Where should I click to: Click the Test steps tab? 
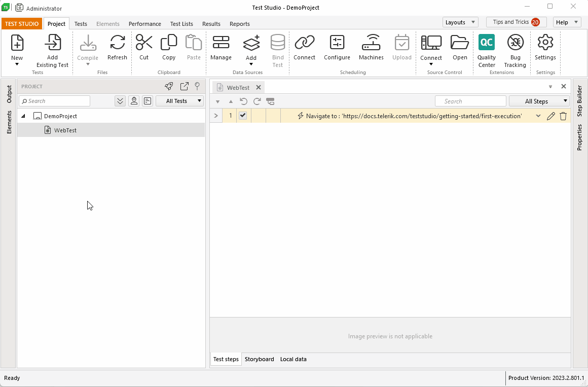click(226, 359)
